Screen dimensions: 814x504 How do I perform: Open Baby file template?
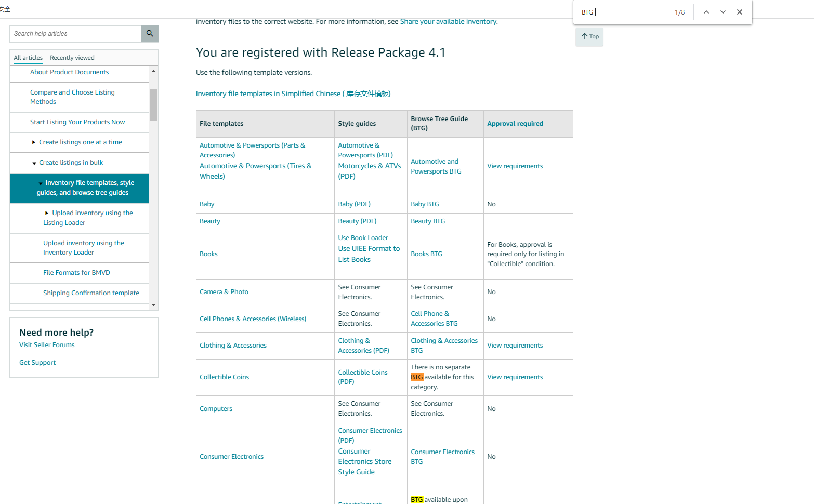(x=207, y=204)
